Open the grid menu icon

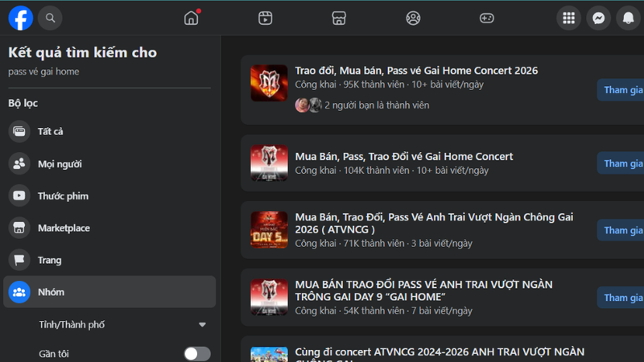(x=569, y=18)
